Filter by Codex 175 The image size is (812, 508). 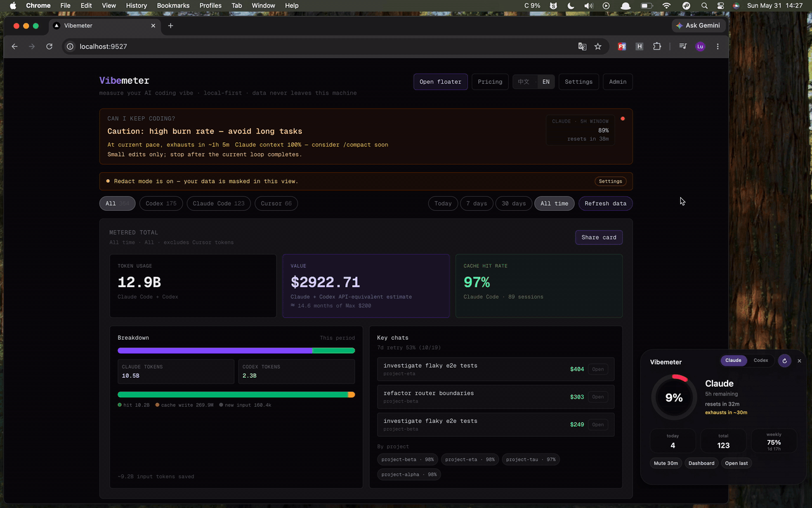[x=161, y=203]
